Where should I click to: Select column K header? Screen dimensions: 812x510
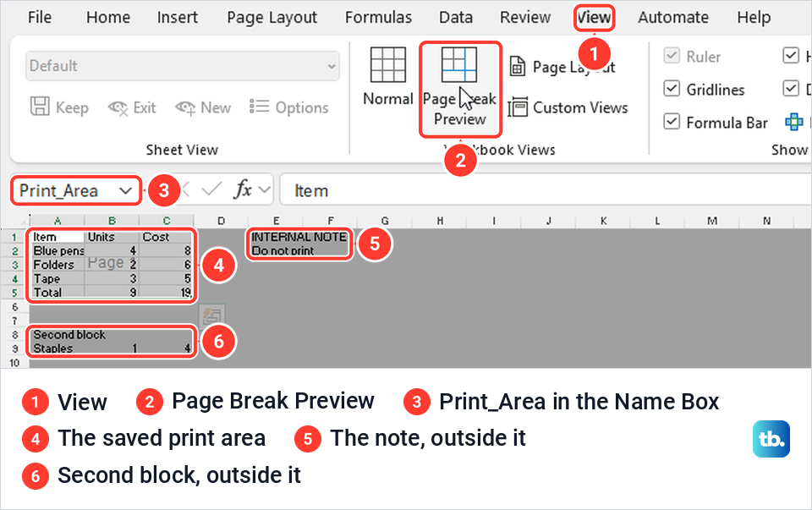(603, 221)
